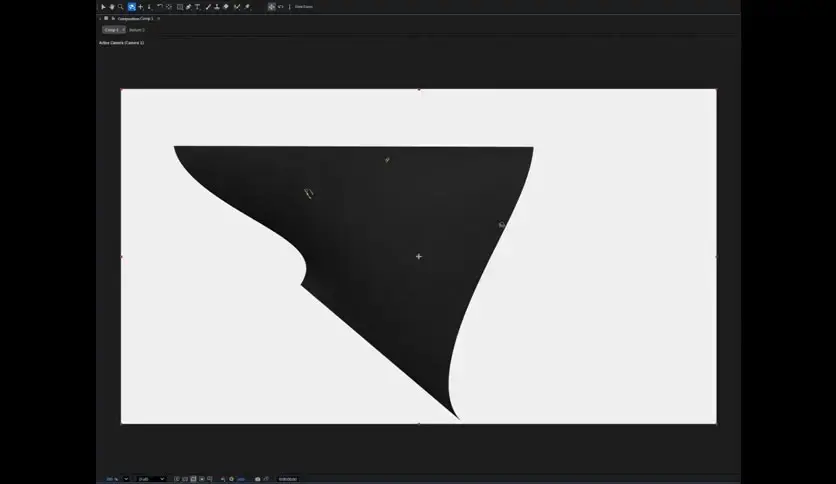This screenshot has width=836, height=484.
Task: Select the Dolly camera tool
Action: (x=149, y=7)
